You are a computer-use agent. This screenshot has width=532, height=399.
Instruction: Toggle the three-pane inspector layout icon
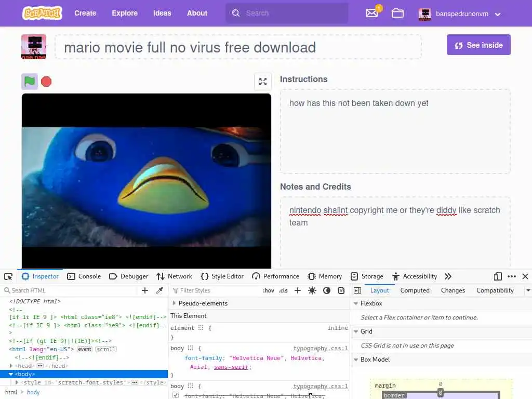[357, 290]
